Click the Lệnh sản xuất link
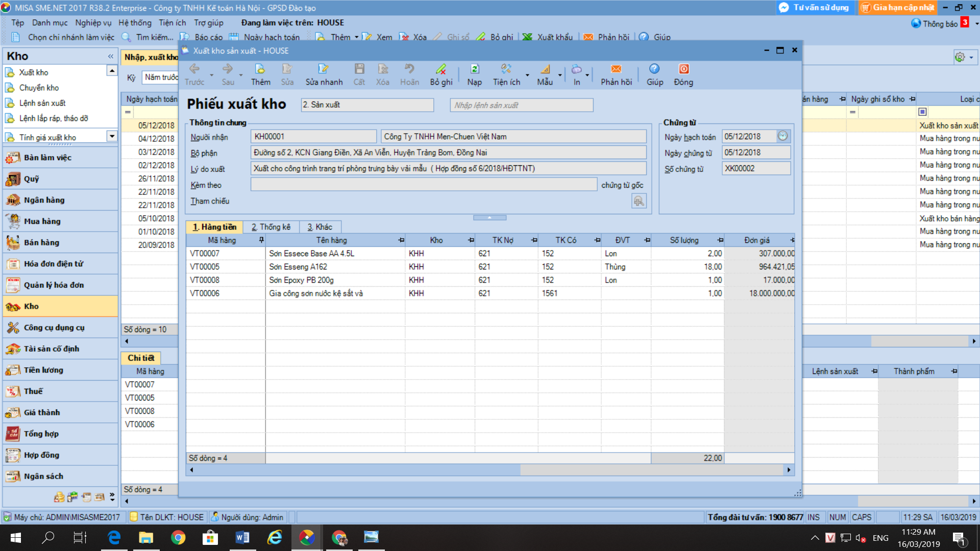This screenshot has width=980, height=551. click(42, 103)
